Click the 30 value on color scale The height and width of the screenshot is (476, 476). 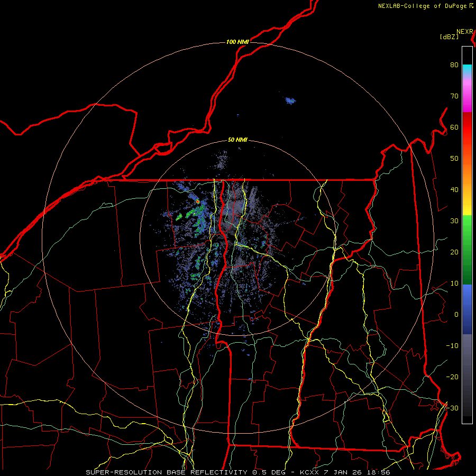454,221
